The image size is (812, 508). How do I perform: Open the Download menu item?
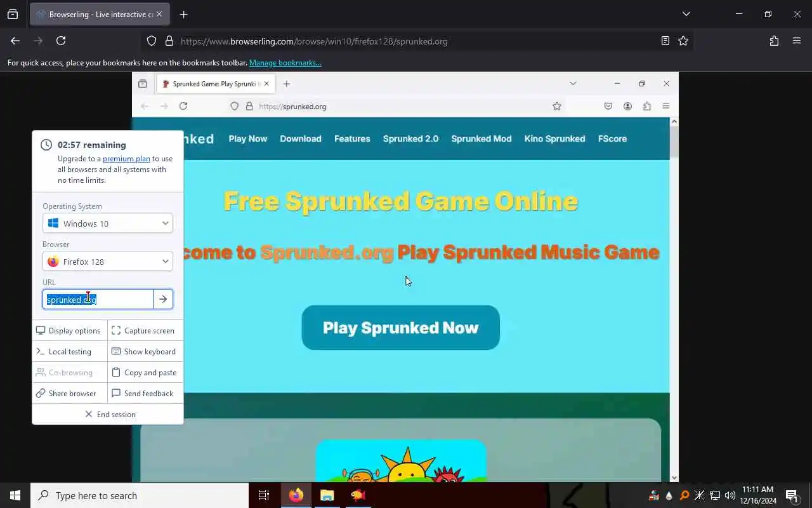[301, 138]
